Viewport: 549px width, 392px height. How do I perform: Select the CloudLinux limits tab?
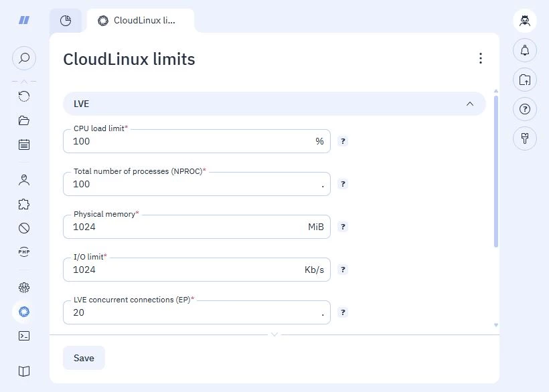(141, 21)
